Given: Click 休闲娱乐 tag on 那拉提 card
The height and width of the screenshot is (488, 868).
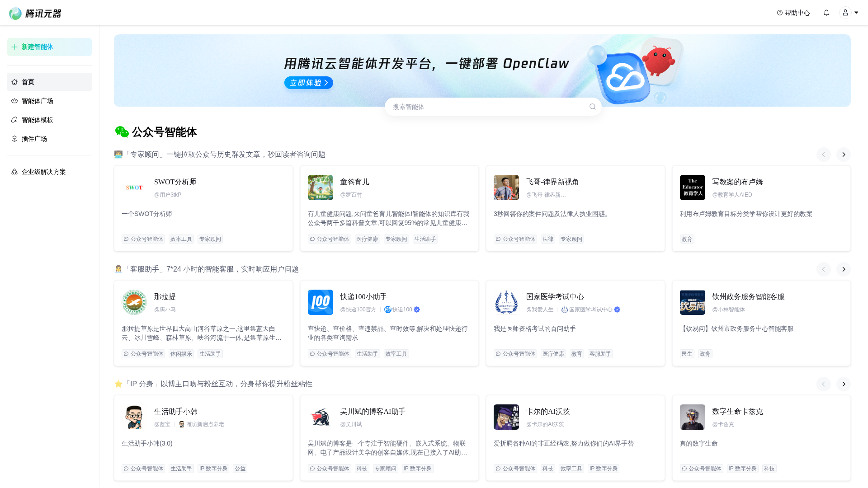Looking at the screenshot, I should (x=181, y=354).
